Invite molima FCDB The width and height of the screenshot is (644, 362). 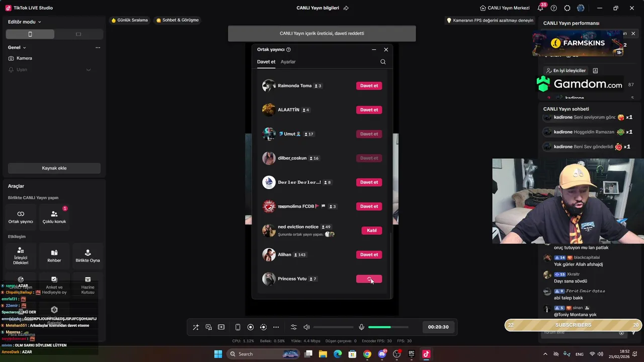[x=369, y=206]
